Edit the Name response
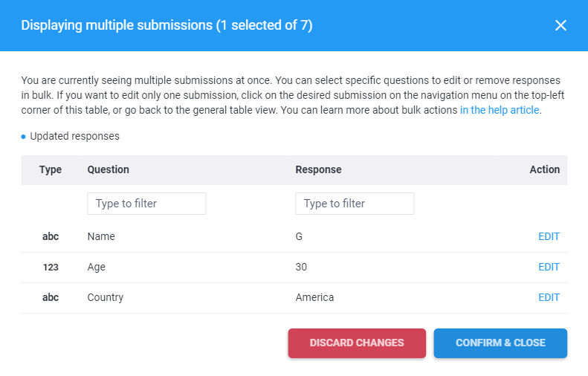Viewport: 588px width, 376px height. point(549,237)
